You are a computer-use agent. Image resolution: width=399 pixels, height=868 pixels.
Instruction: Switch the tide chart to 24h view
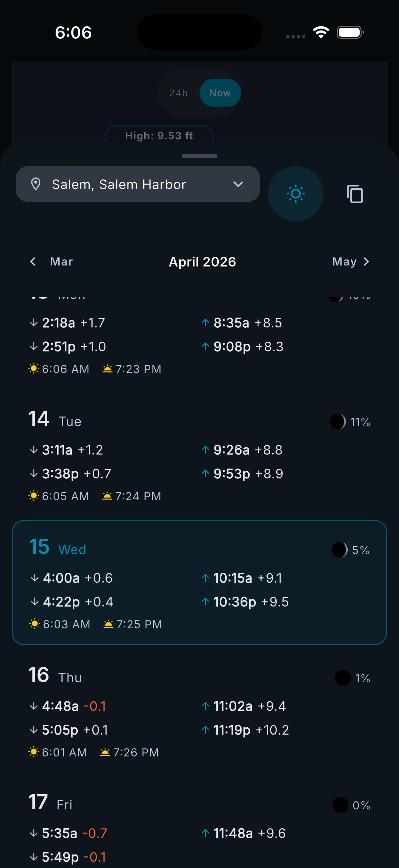pyautogui.click(x=178, y=93)
